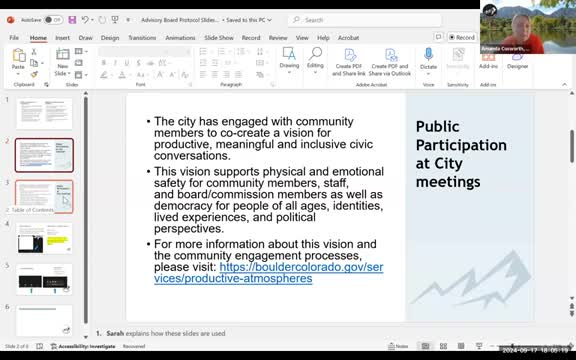Click the Paste clipboard icon
The image size is (576, 360).
(18, 55)
